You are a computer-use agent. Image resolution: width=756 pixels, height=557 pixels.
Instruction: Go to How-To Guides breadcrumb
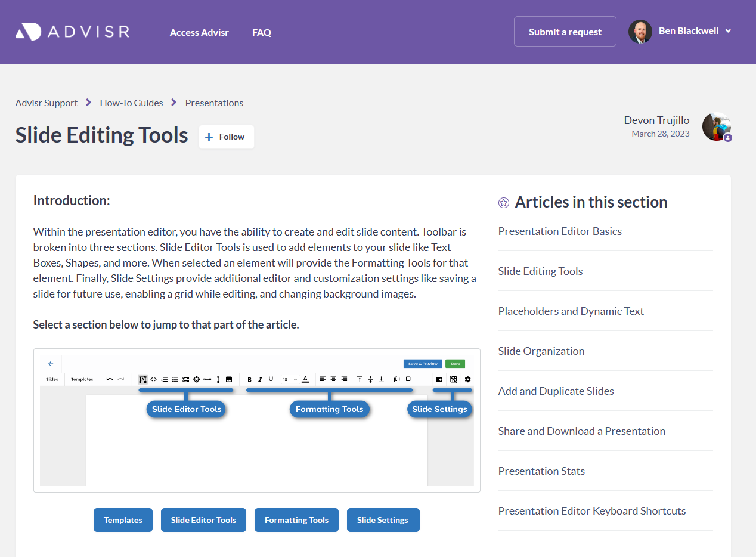click(x=131, y=103)
